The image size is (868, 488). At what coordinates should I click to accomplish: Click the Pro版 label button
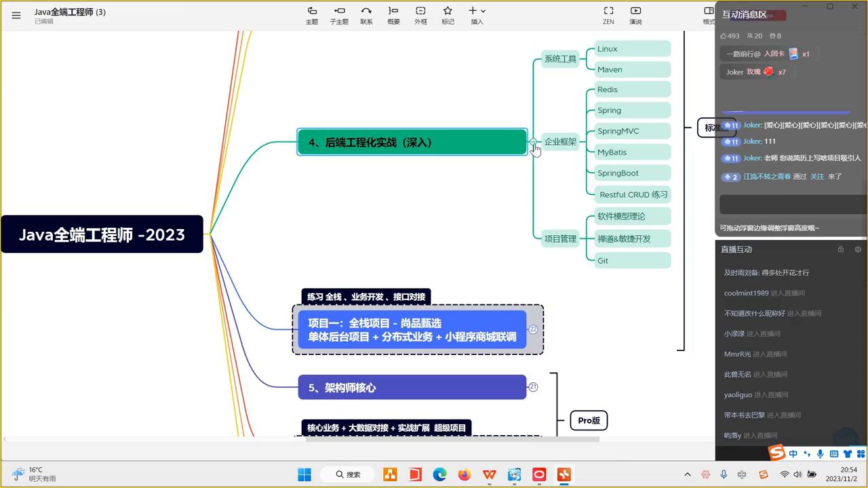pos(589,420)
